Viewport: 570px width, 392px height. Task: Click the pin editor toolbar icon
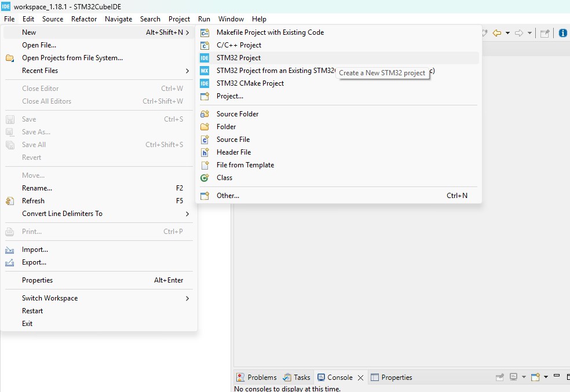click(x=545, y=34)
